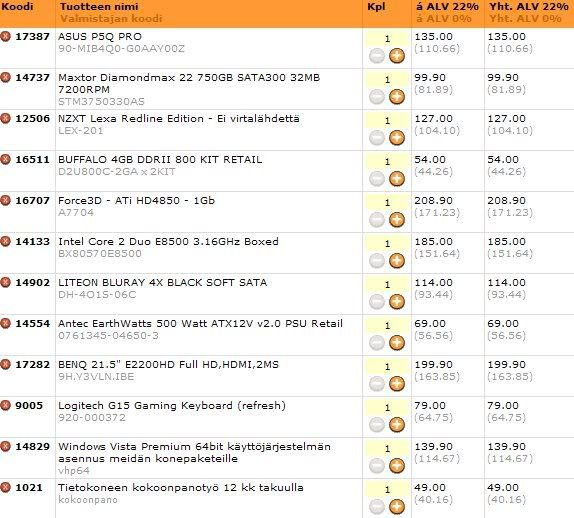The image size is (574, 518).
Task: Click the Koodi column header
Action: point(17,7)
